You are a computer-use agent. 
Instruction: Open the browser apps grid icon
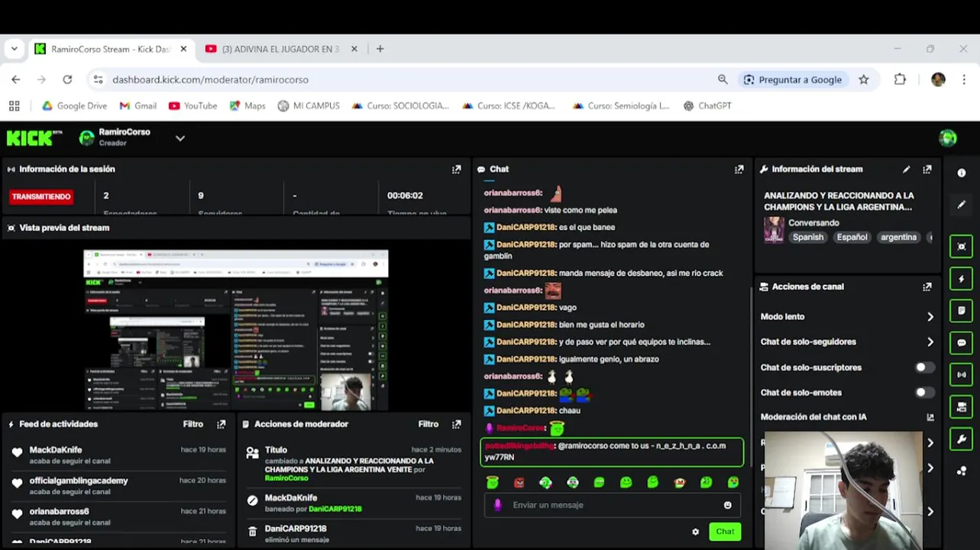pos(14,106)
